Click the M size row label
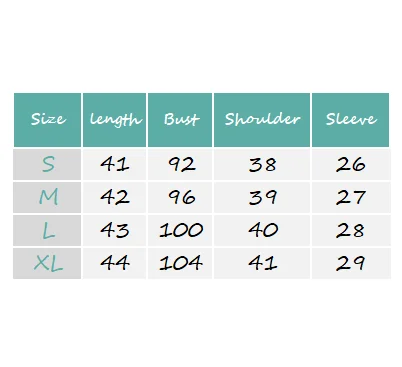The width and height of the screenshot is (402, 367). pyautogui.click(x=47, y=197)
